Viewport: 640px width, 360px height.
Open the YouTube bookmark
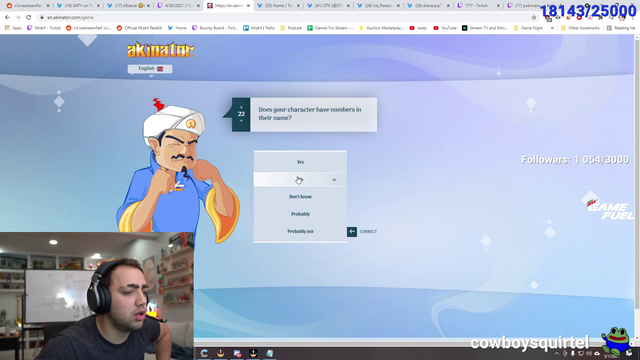445,28
